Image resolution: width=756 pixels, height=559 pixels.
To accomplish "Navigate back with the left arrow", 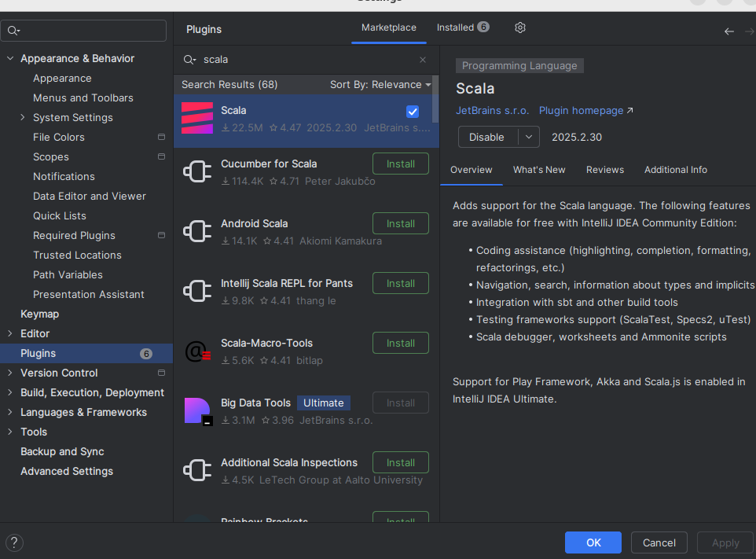I will coord(729,31).
